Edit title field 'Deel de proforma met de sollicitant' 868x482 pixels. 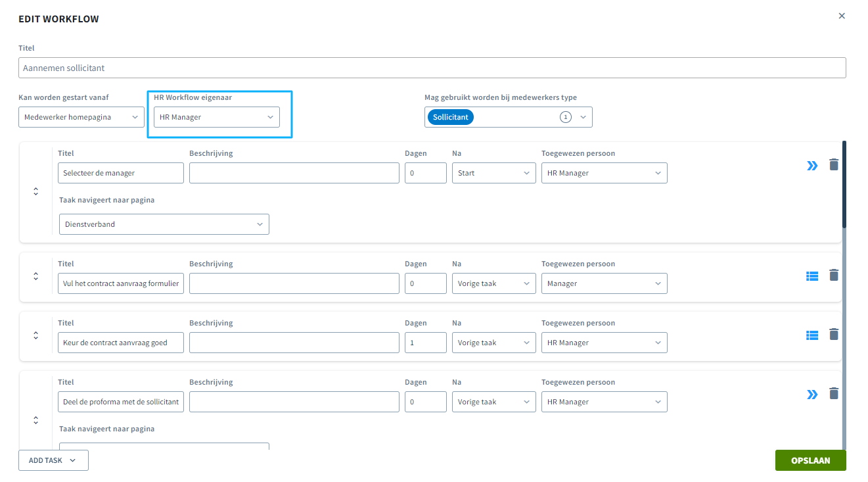121,402
